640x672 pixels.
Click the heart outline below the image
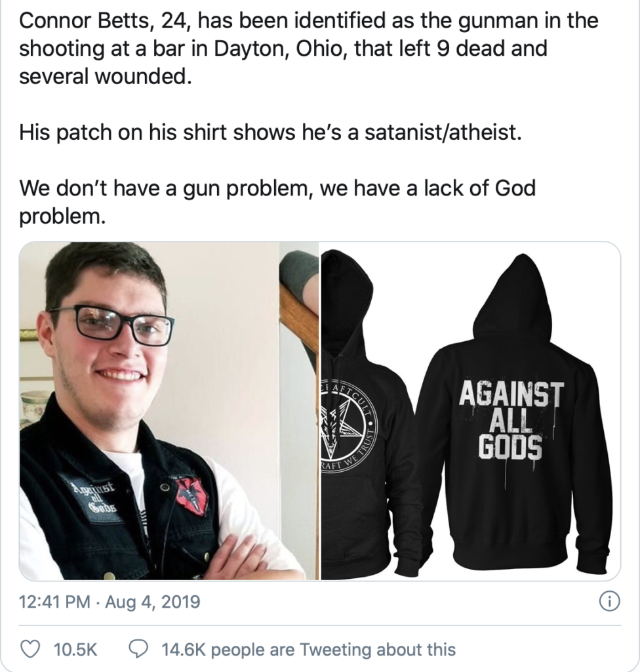pos(30,648)
